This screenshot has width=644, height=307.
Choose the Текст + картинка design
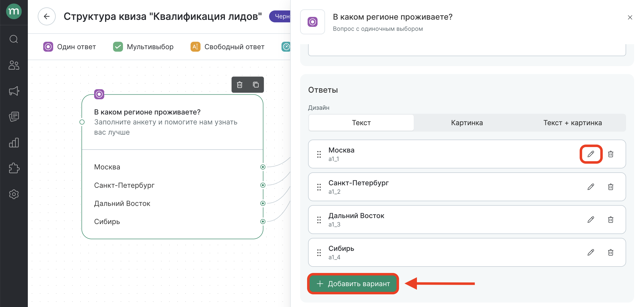[x=572, y=123]
